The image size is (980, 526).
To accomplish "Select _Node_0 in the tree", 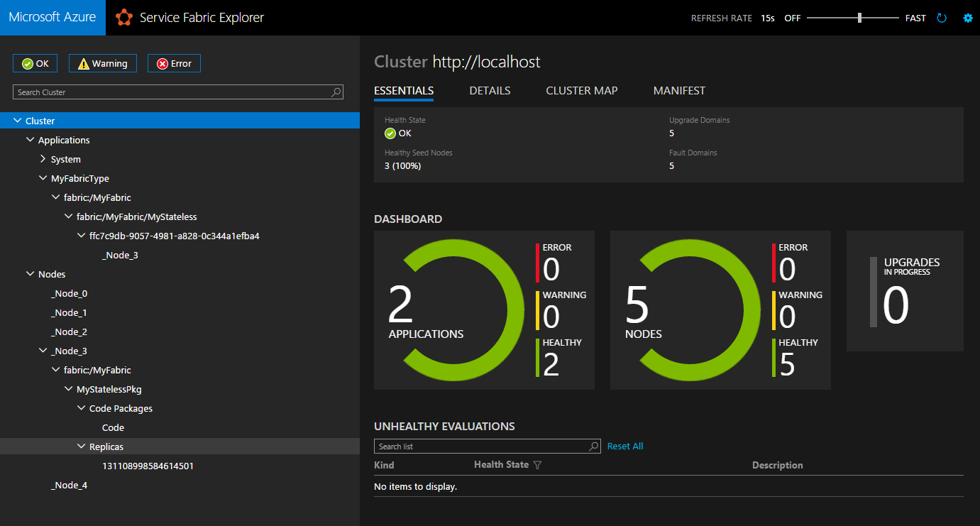I will [69, 293].
